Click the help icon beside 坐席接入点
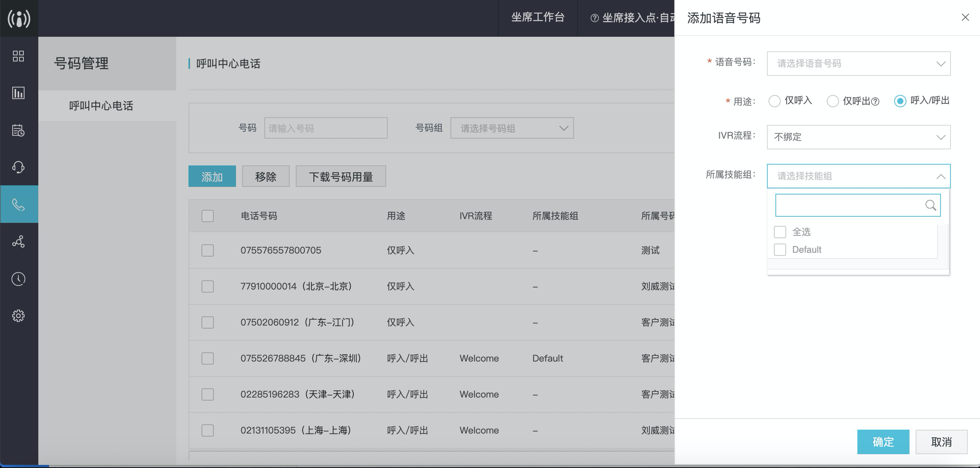This screenshot has width=980, height=468. click(595, 18)
